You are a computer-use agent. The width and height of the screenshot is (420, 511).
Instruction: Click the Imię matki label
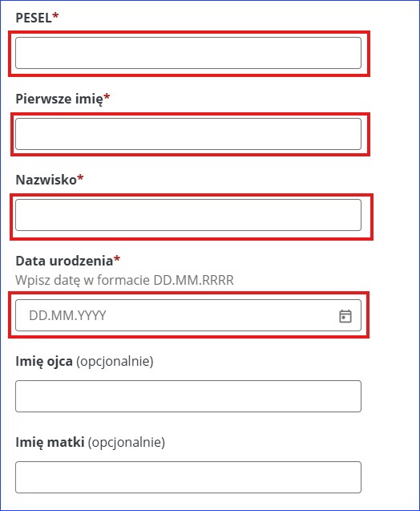50,443
